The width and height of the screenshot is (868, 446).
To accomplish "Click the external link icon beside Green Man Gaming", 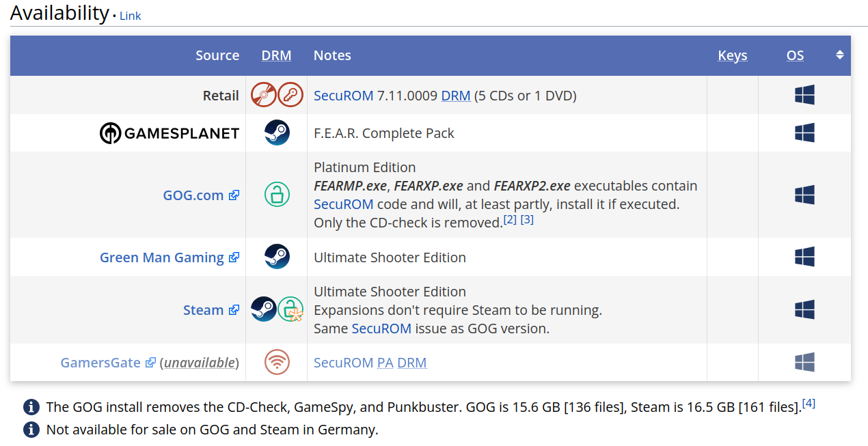I will [x=234, y=257].
